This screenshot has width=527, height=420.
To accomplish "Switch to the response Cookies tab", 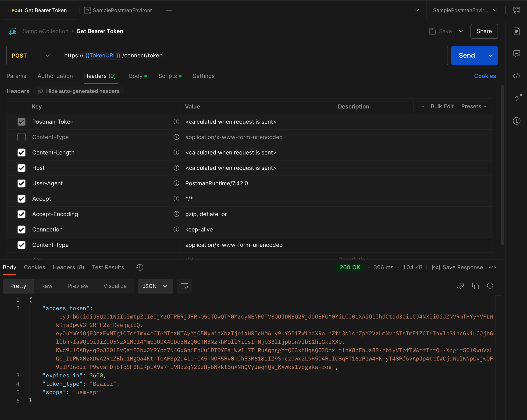I will coord(35,267).
